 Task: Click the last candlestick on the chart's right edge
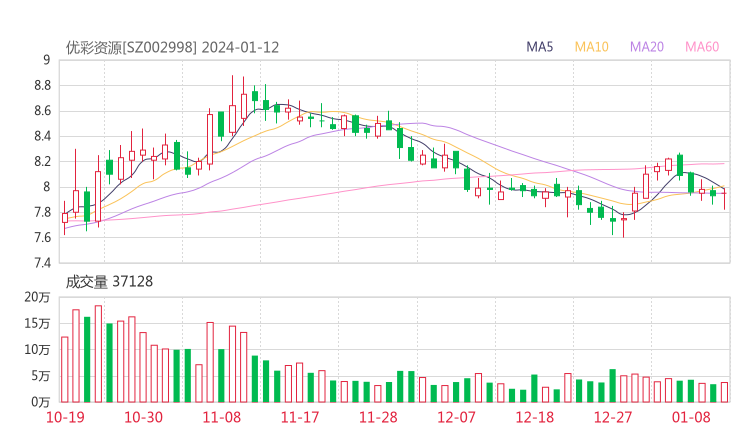(x=724, y=194)
